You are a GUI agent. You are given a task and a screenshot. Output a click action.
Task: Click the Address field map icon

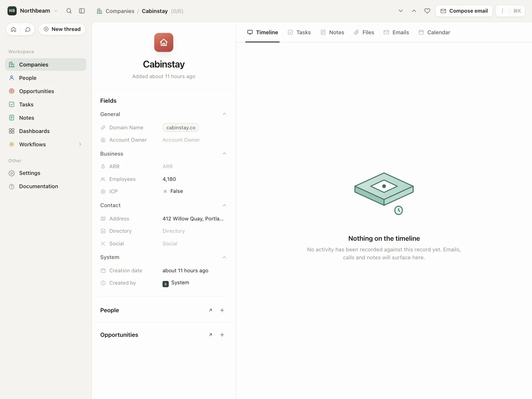[x=103, y=219]
